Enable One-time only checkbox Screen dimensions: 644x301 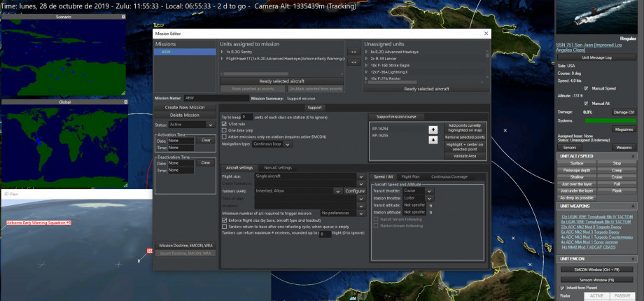point(224,130)
